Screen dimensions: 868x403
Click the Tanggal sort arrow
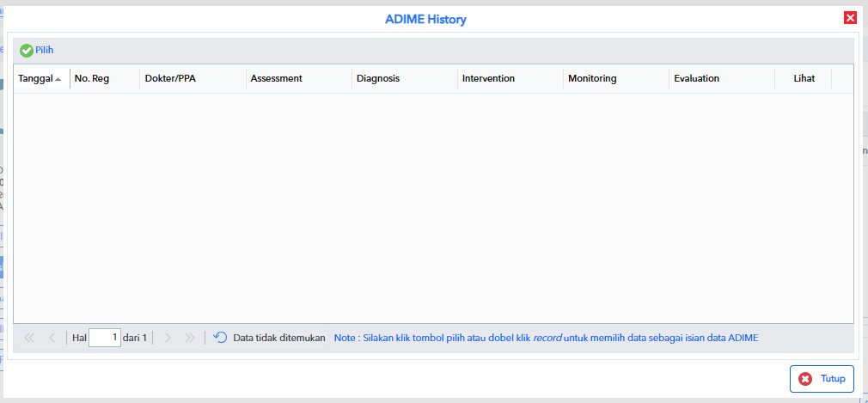58,79
